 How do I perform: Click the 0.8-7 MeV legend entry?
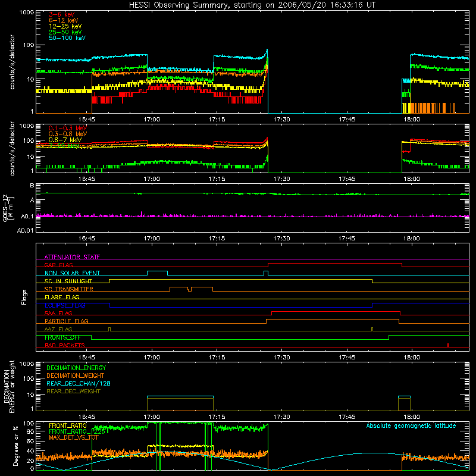pos(65,140)
